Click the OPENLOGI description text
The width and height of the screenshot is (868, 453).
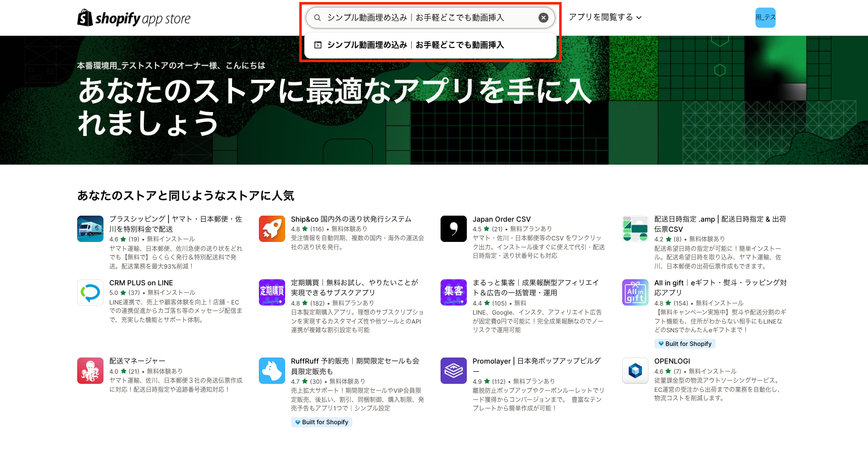click(x=718, y=389)
